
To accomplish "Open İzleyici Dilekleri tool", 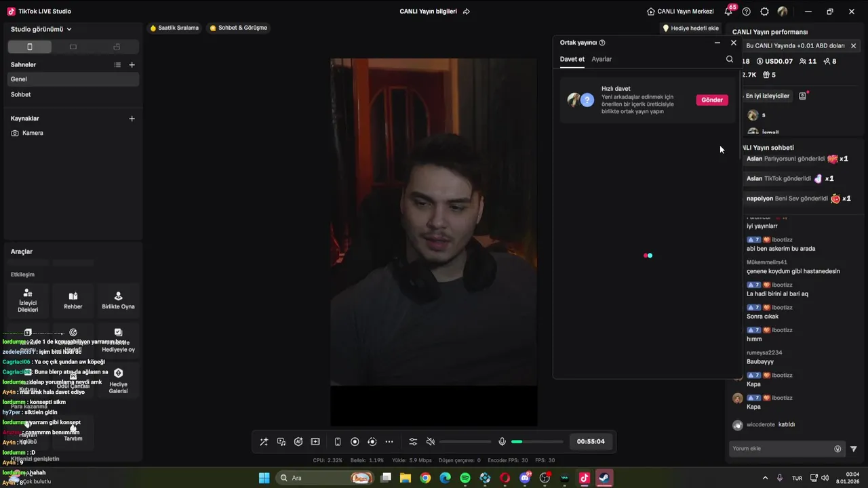I will click(x=28, y=301).
